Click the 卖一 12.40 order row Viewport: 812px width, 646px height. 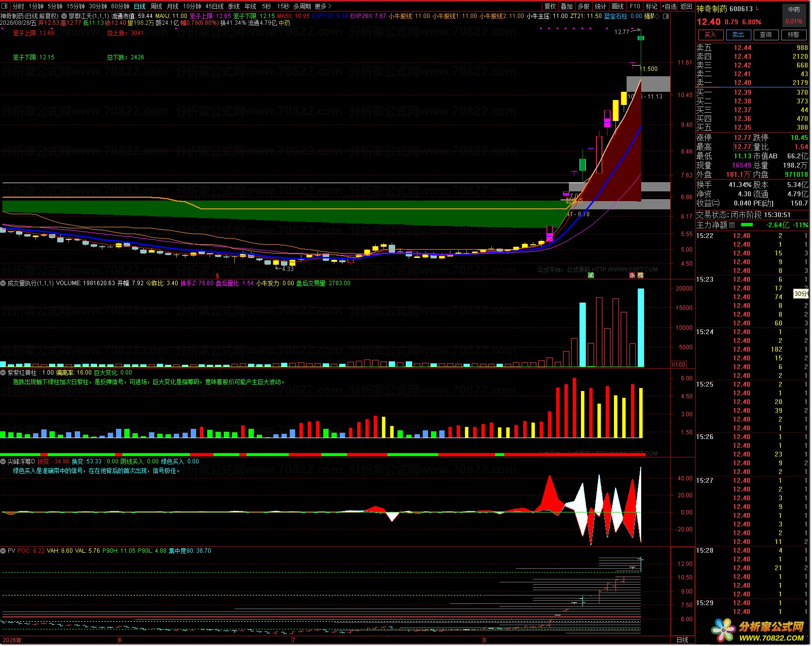point(752,83)
